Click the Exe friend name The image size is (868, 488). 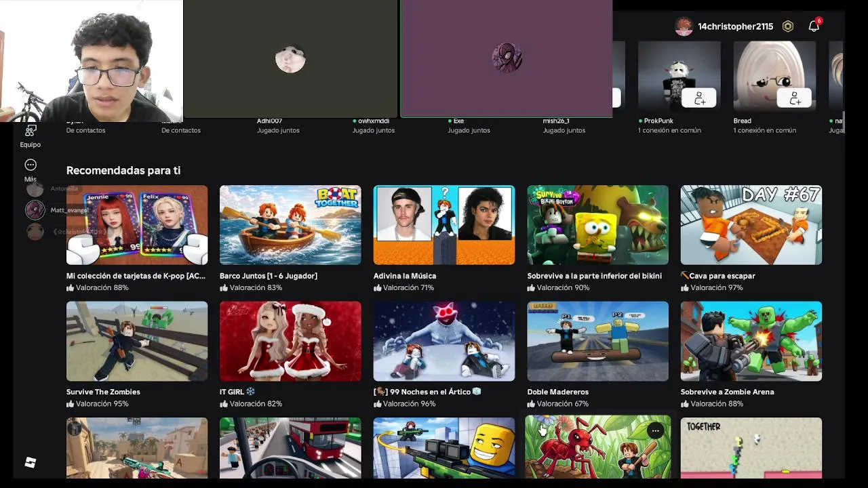pyautogui.click(x=458, y=121)
